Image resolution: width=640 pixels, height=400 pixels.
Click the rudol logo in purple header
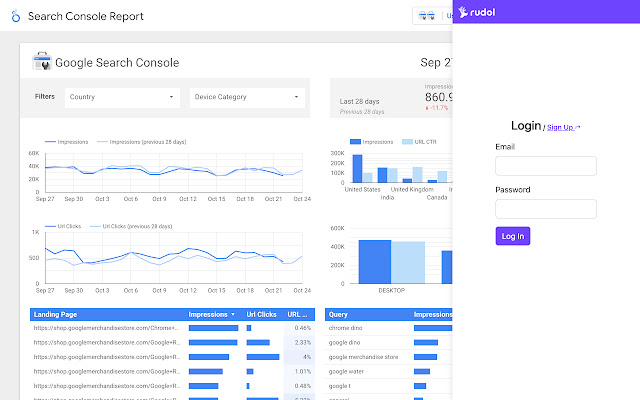click(476, 12)
